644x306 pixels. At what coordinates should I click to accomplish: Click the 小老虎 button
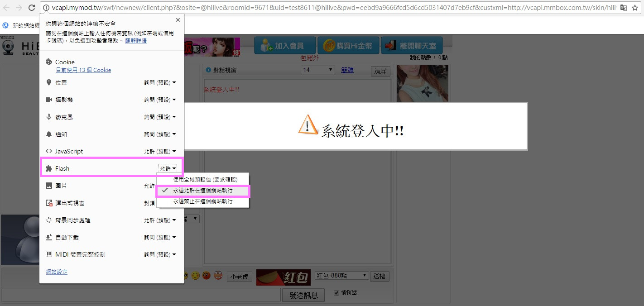[240, 277]
